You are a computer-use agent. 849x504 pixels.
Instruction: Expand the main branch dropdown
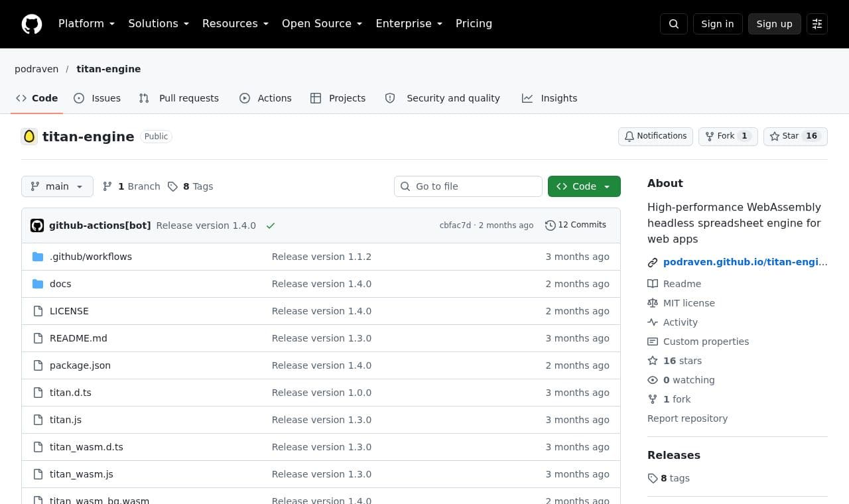(57, 186)
